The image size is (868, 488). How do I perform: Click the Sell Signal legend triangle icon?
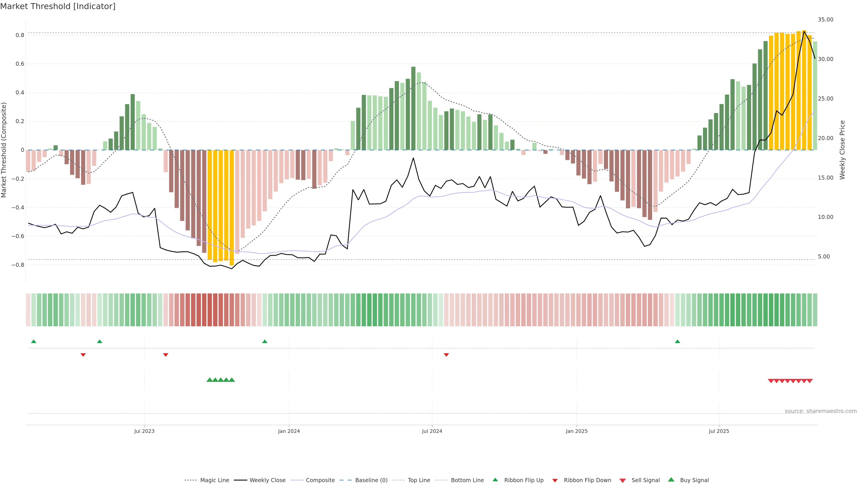point(622,481)
